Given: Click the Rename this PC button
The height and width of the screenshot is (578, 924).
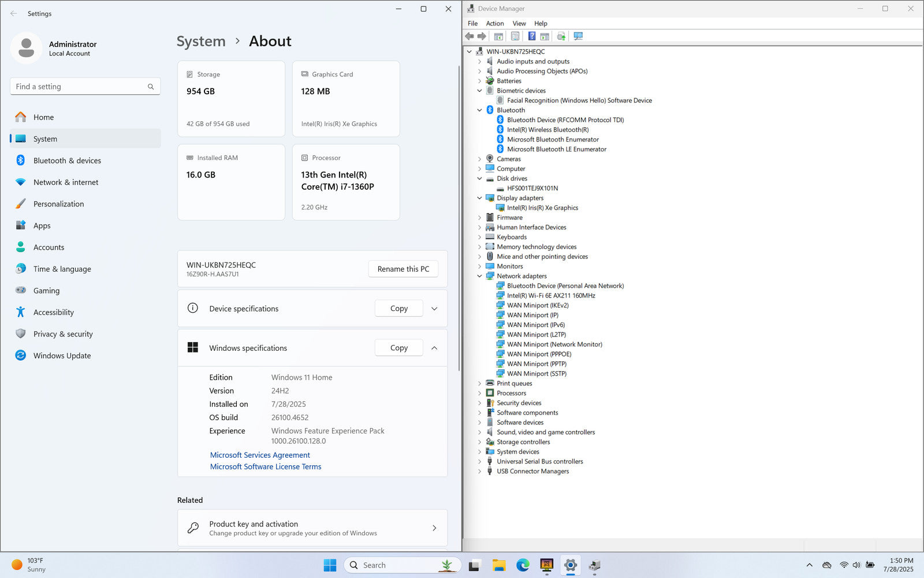Looking at the screenshot, I should [x=403, y=269].
